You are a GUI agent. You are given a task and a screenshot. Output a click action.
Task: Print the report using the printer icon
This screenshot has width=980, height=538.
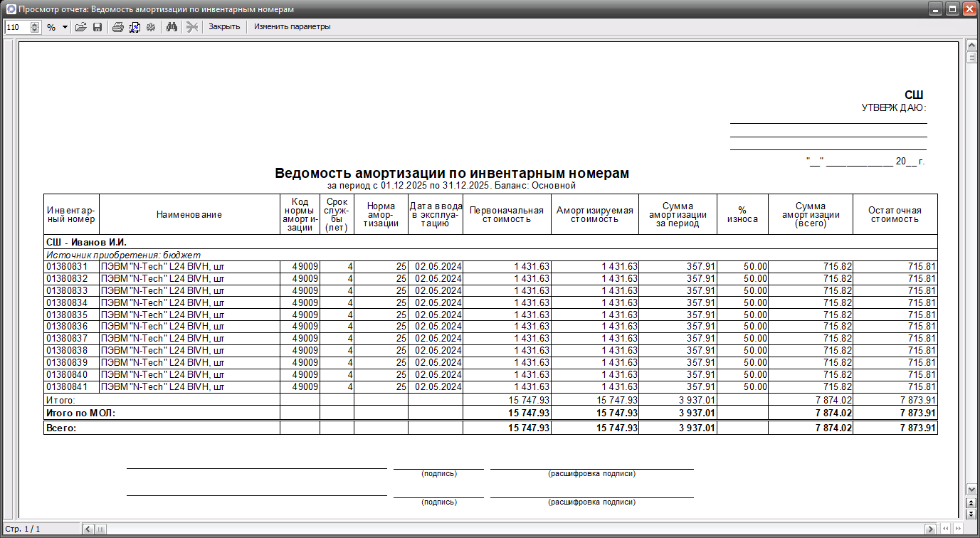pos(118,27)
